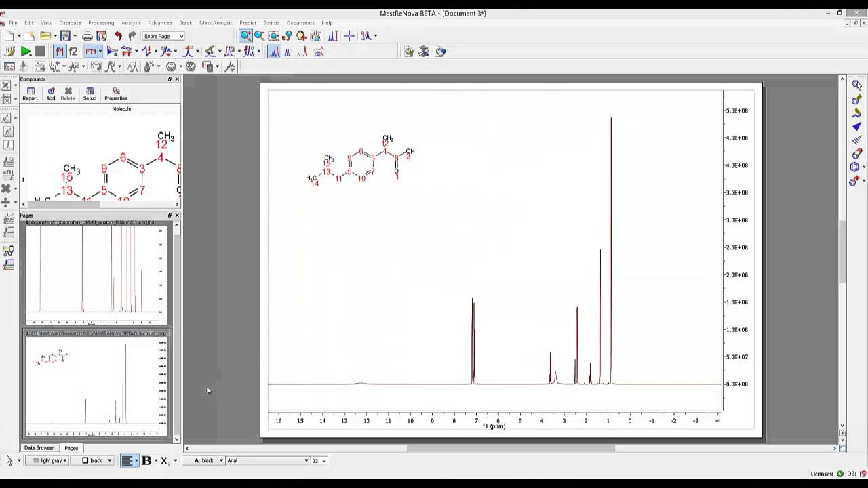Open the Scripts menu
This screenshot has height=488, width=868.
click(271, 23)
